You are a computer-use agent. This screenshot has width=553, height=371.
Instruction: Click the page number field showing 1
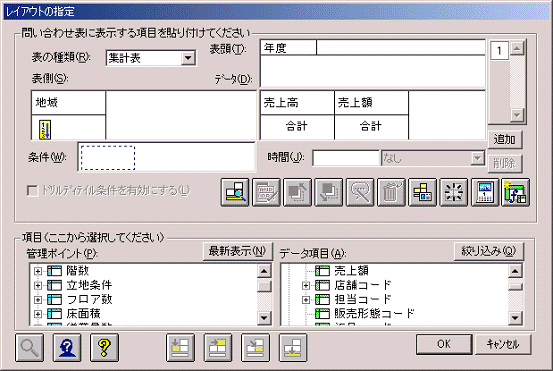(499, 51)
